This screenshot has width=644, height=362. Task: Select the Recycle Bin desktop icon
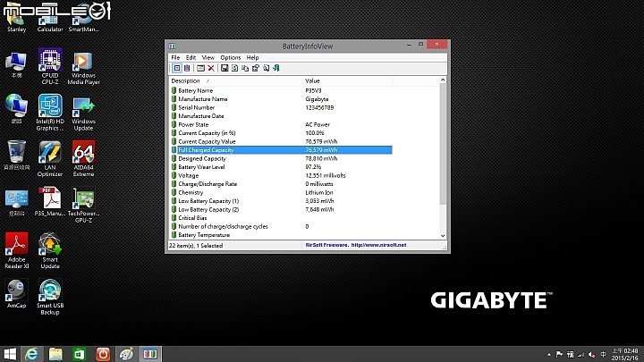[16, 156]
